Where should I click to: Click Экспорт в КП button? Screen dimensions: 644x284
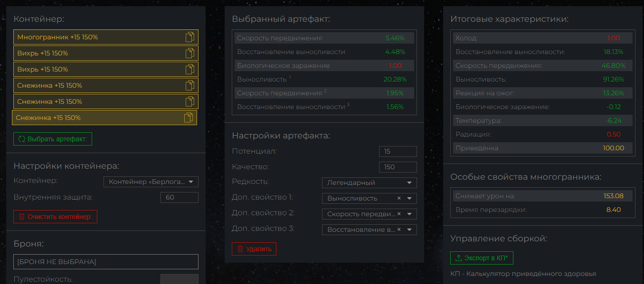482,258
